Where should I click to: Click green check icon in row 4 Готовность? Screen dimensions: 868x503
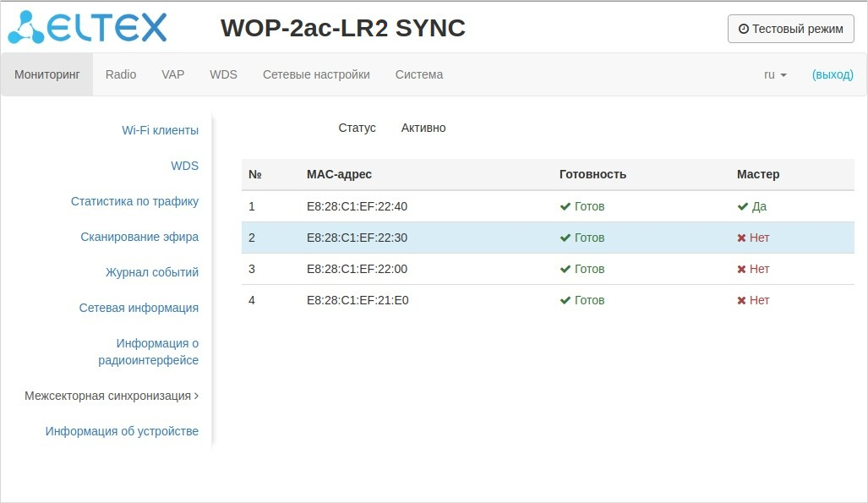tap(565, 300)
